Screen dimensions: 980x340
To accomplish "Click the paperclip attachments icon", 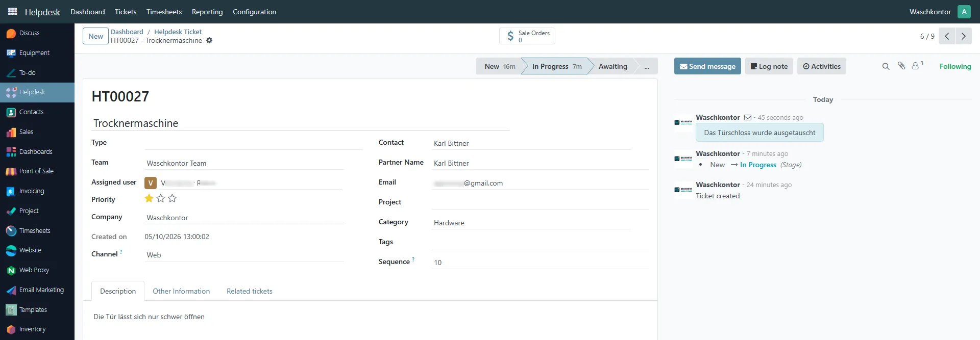I will pos(901,66).
